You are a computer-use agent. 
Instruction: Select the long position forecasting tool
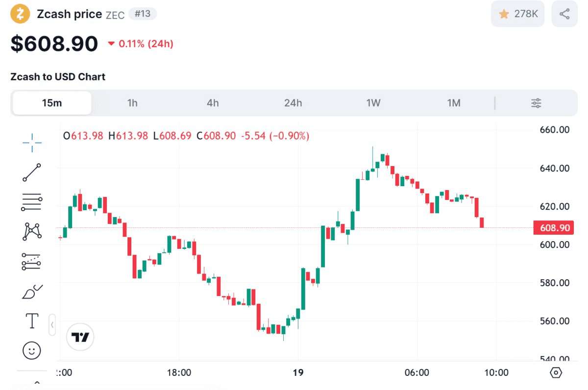tap(32, 262)
